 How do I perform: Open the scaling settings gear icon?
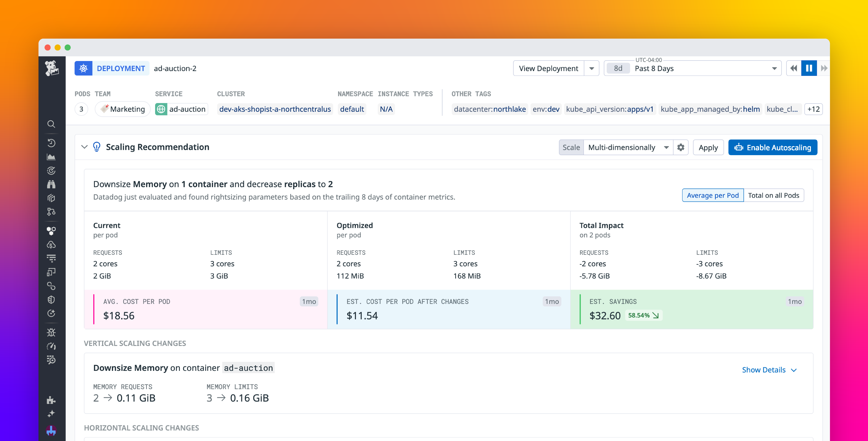681,147
